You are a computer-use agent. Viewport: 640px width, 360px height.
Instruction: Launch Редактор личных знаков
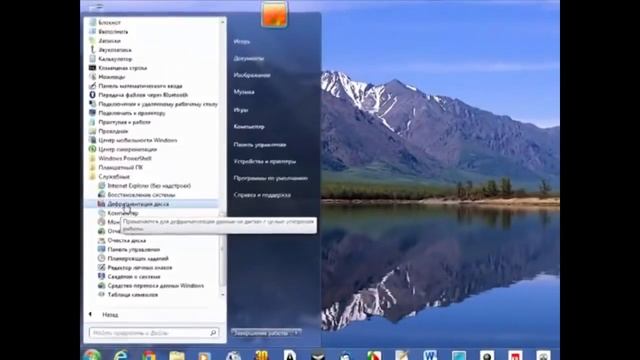pyautogui.click(x=140, y=267)
